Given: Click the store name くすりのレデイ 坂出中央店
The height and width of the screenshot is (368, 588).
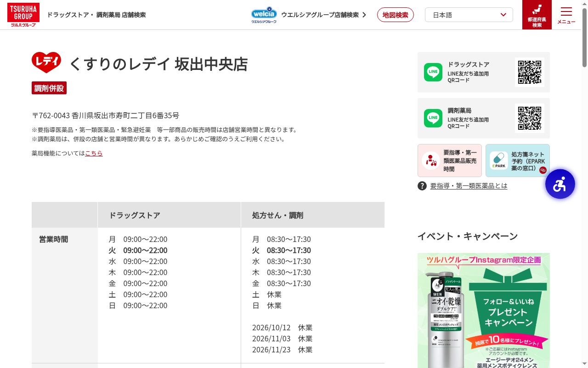Looking at the screenshot, I should (x=158, y=63).
